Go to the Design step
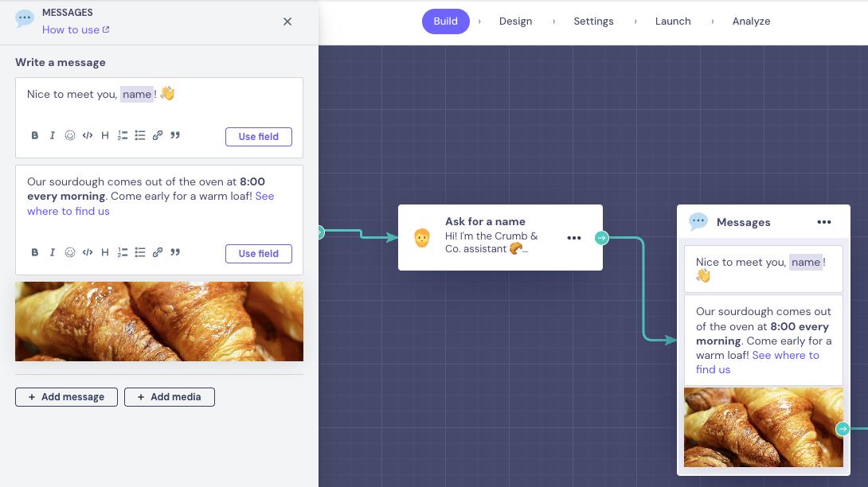Viewport: 868px width, 487px height. tap(515, 21)
